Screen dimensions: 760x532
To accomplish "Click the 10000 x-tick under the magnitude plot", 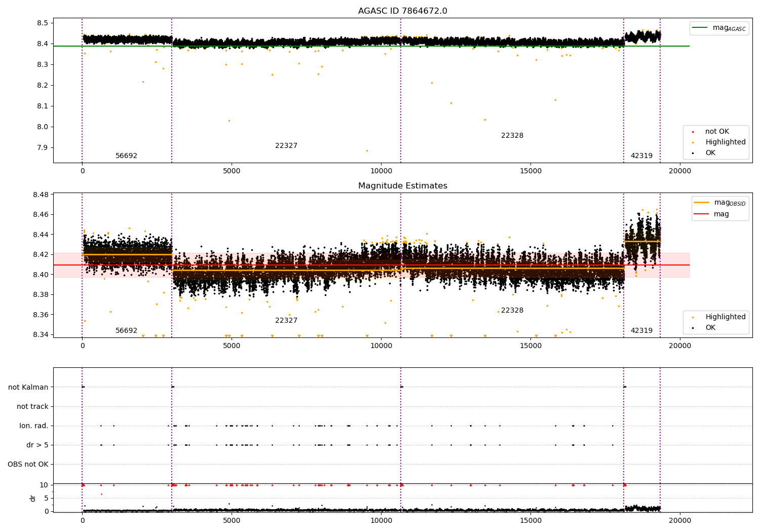I will tap(381, 346).
